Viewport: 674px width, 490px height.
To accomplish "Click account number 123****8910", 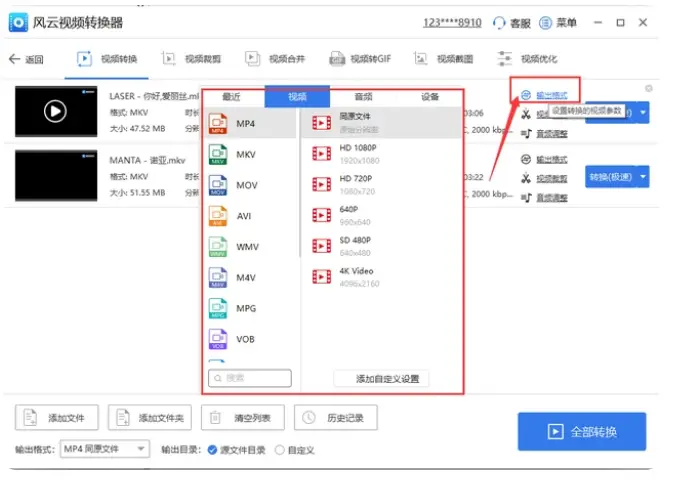I will tap(452, 23).
